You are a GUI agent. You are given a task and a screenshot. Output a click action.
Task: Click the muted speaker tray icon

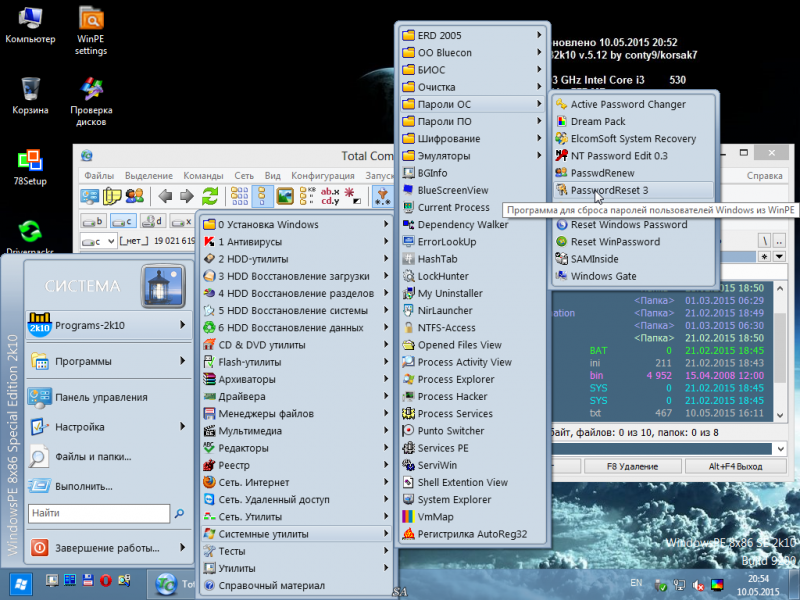(x=697, y=585)
